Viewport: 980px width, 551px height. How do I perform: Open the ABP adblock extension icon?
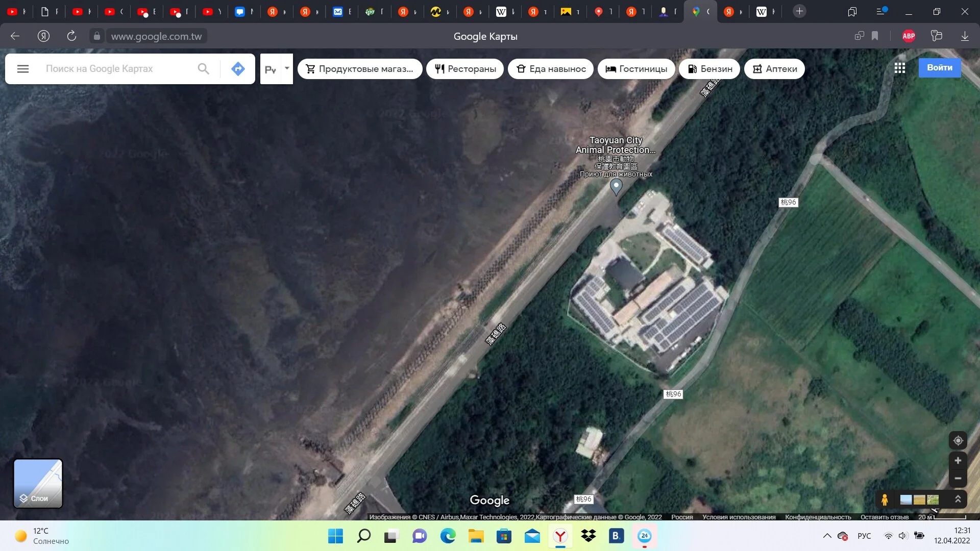click(x=909, y=36)
